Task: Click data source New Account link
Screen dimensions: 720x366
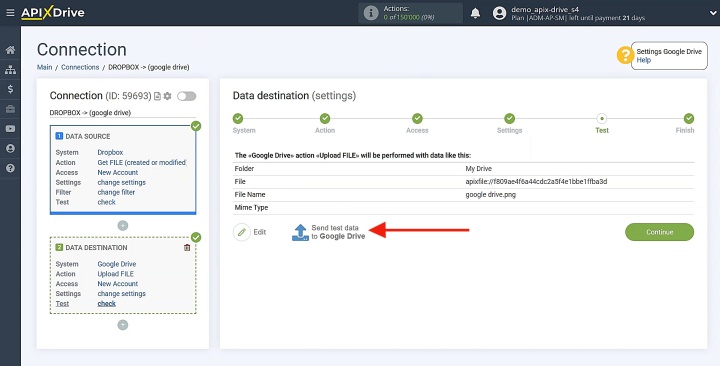Action: tap(118, 172)
